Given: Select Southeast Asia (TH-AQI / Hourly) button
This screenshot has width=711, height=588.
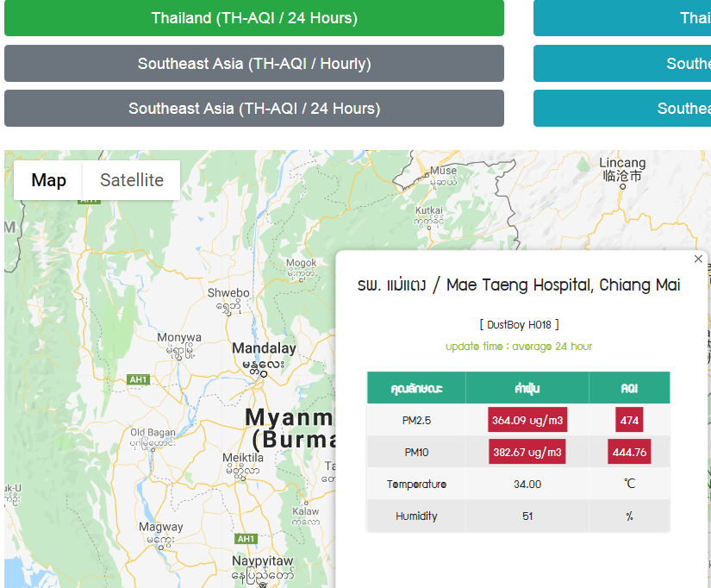Looking at the screenshot, I should click(254, 64).
